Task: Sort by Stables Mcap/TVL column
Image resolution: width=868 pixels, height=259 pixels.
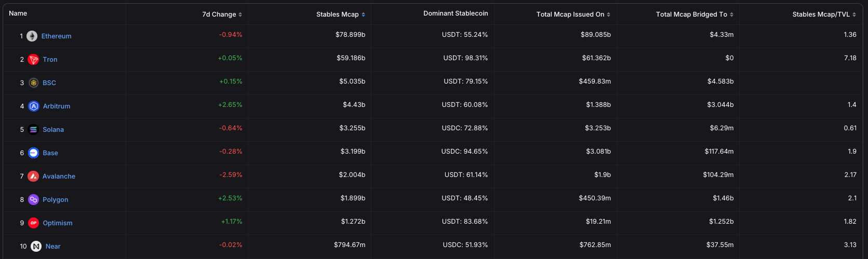Action: click(824, 15)
